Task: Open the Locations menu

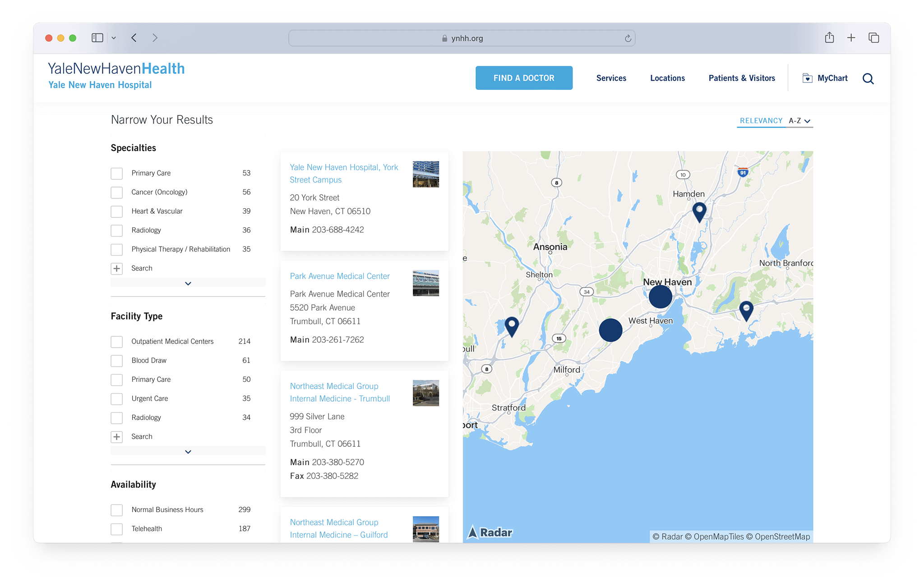Action: coord(667,78)
